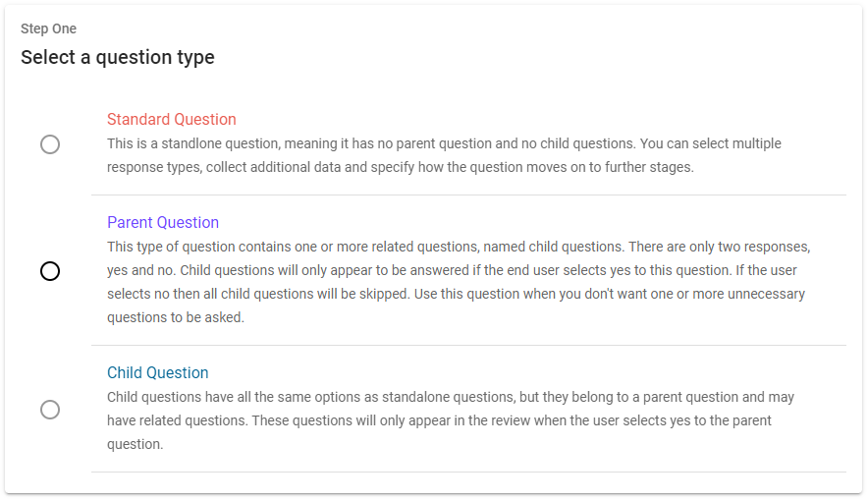Choose the Parent Question radio option

coord(50,271)
